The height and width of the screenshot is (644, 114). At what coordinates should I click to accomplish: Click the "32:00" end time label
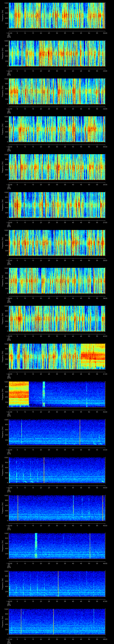point(105,33)
